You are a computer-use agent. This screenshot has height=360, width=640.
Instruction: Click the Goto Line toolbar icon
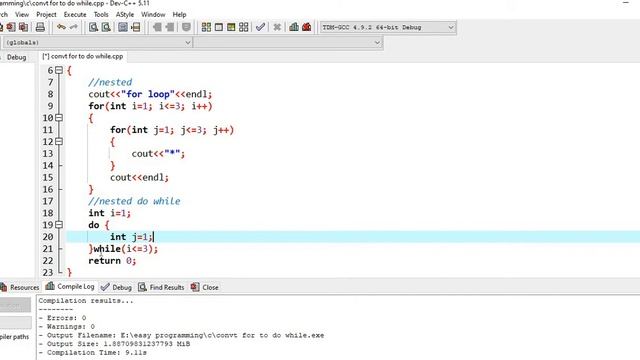pyautogui.click(x=136, y=27)
